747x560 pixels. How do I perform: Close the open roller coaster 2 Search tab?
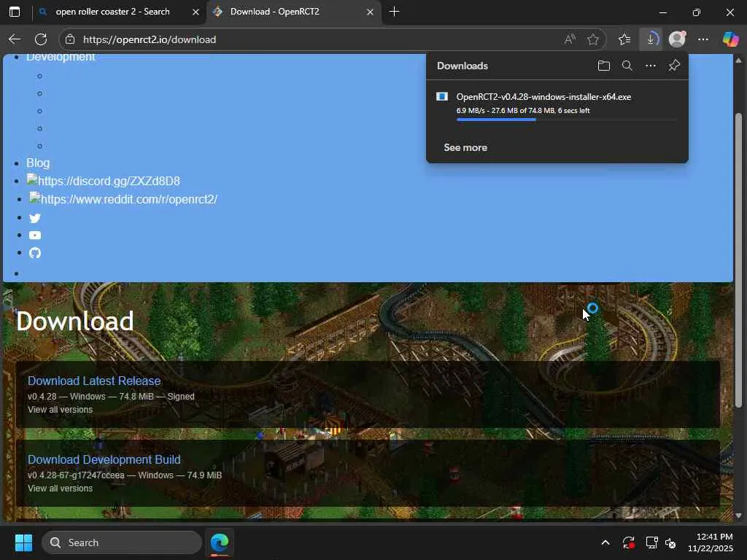click(196, 12)
